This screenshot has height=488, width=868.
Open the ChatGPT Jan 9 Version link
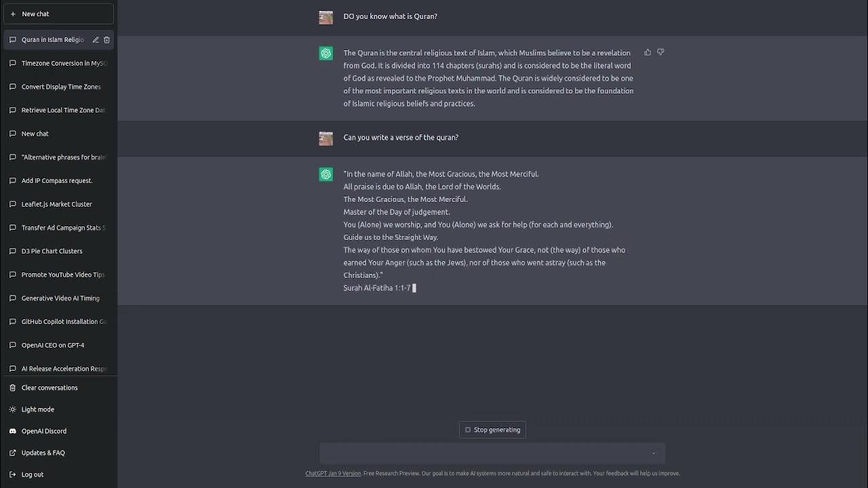(x=333, y=474)
